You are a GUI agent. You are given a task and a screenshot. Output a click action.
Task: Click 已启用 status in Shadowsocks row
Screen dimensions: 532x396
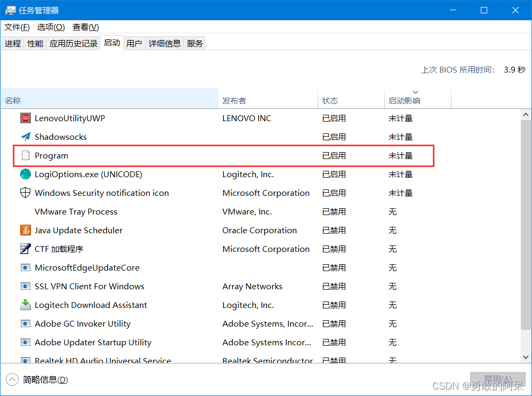tap(334, 137)
